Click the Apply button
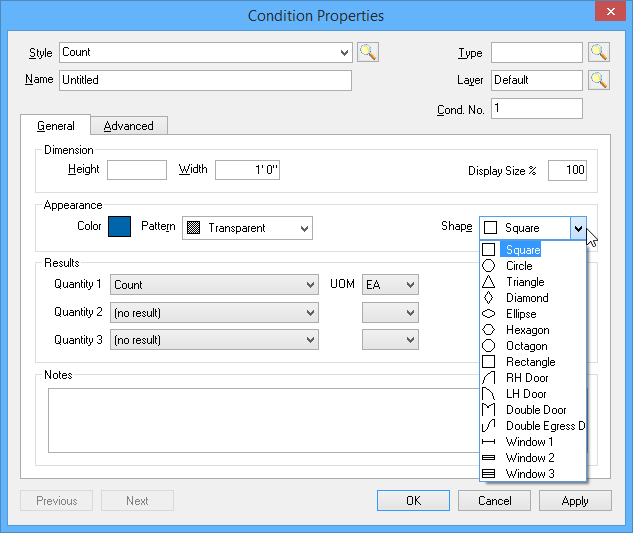Screen dimensions: 633x533 pyautogui.click(x=575, y=501)
